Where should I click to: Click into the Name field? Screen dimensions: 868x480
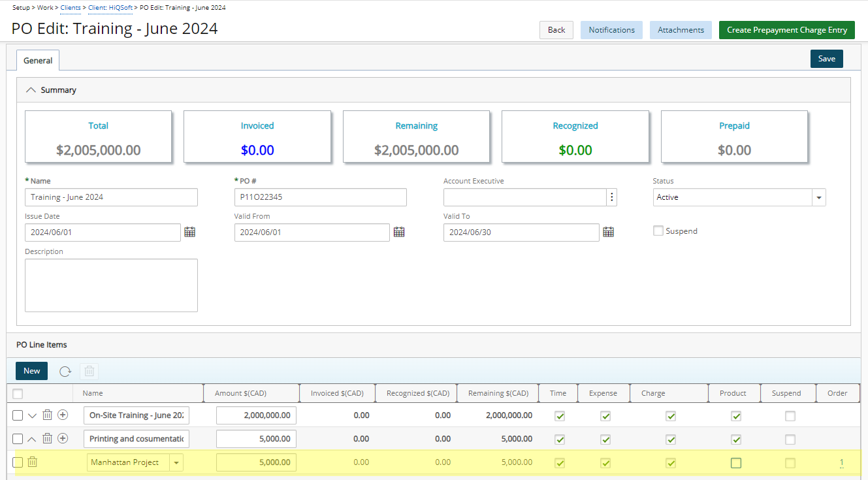pos(111,197)
